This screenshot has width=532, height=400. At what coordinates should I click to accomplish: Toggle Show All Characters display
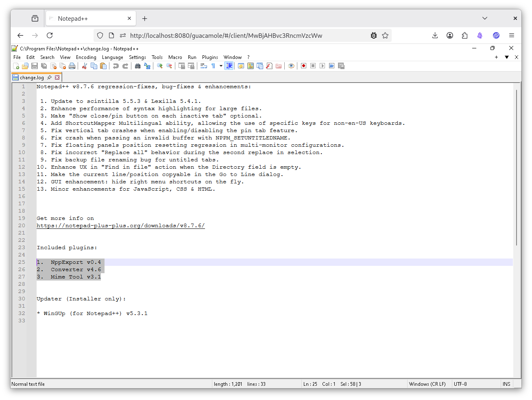click(x=213, y=65)
